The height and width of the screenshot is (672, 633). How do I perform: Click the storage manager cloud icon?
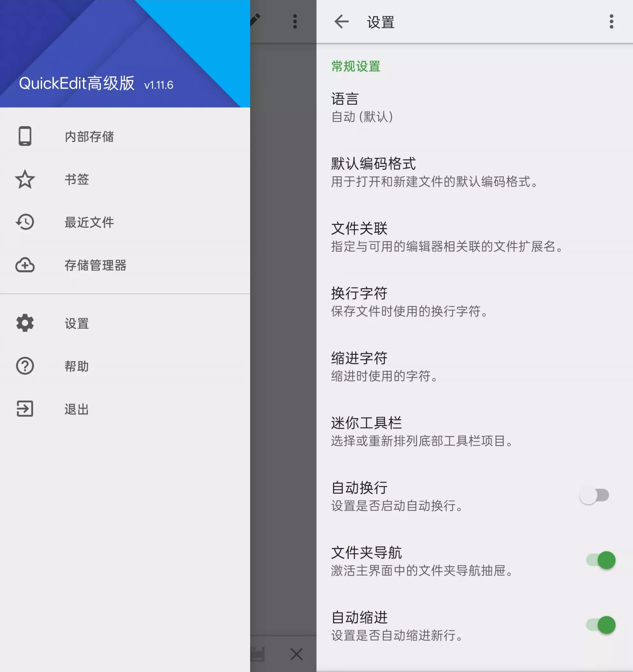pyautogui.click(x=25, y=265)
